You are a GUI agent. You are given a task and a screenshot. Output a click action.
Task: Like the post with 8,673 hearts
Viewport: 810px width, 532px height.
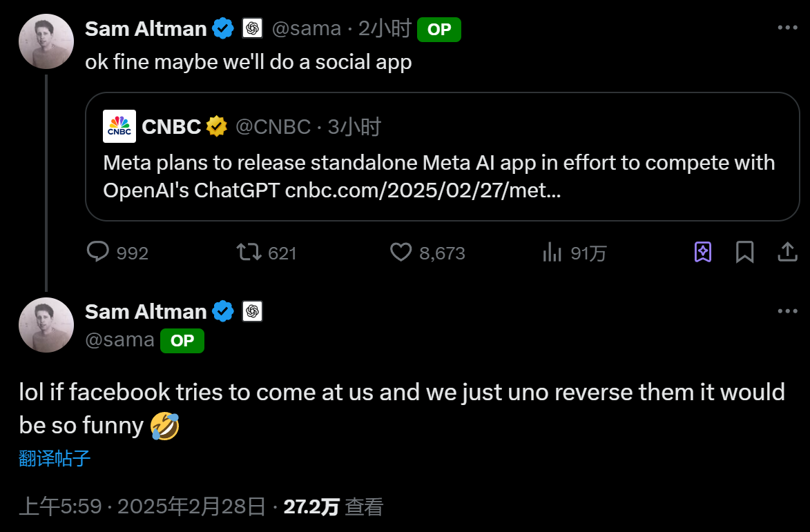(401, 252)
